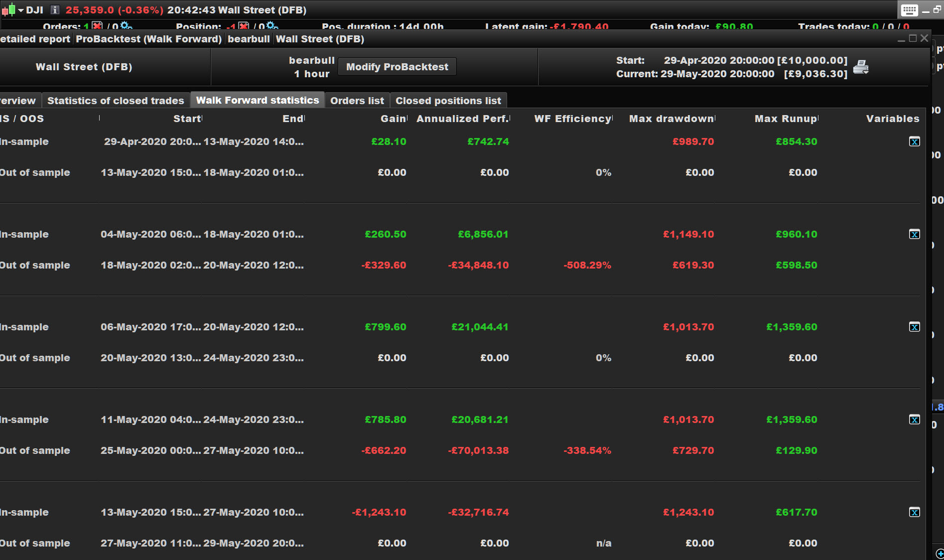Image resolution: width=944 pixels, height=560 pixels.
Task: Click the in-sample gain £799.60
Action: [386, 327]
